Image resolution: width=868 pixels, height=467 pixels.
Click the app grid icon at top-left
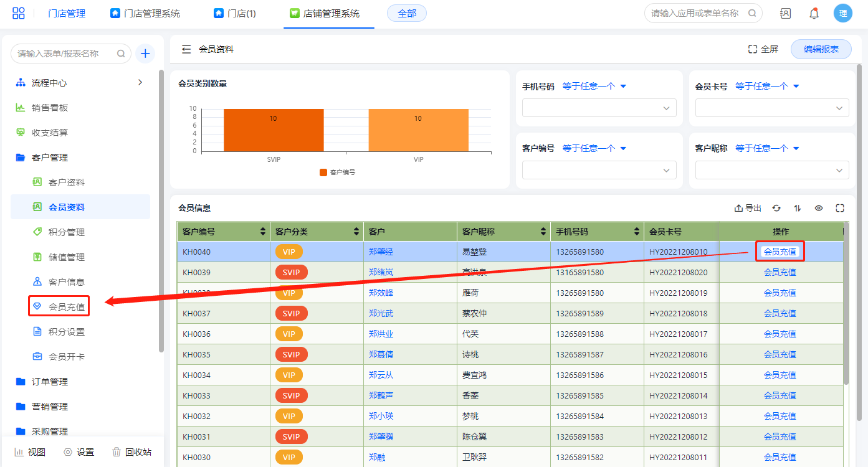[x=19, y=13]
